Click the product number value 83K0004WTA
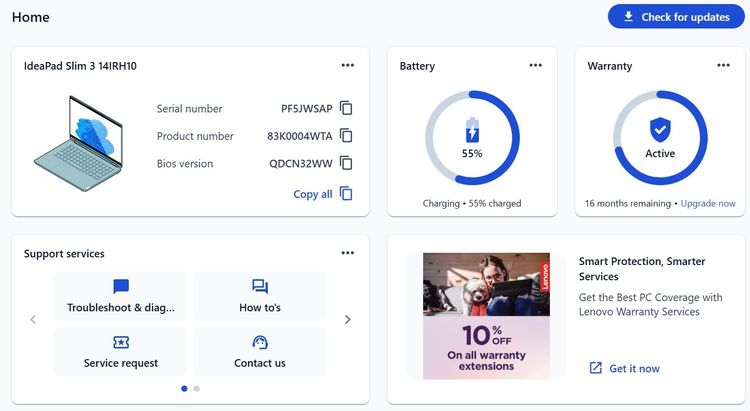 pyautogui.click(x=299, y=136)
